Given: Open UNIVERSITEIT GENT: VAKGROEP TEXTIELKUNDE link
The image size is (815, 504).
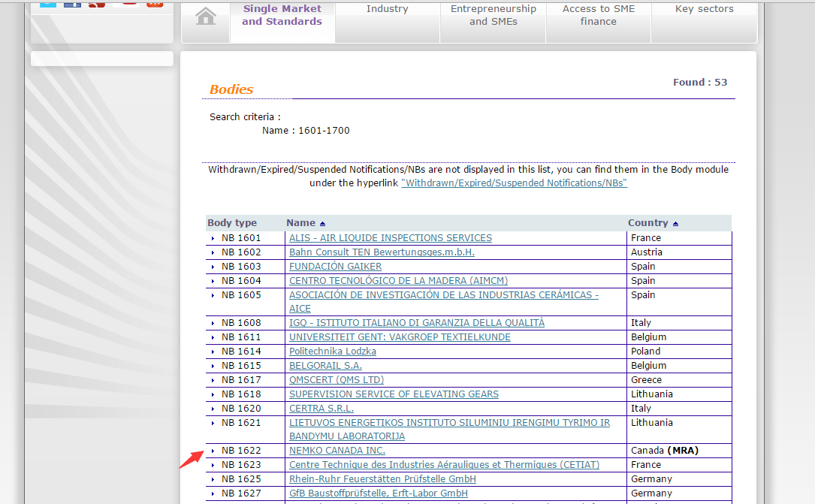Looking at the screenshot, I should (400, 337).
